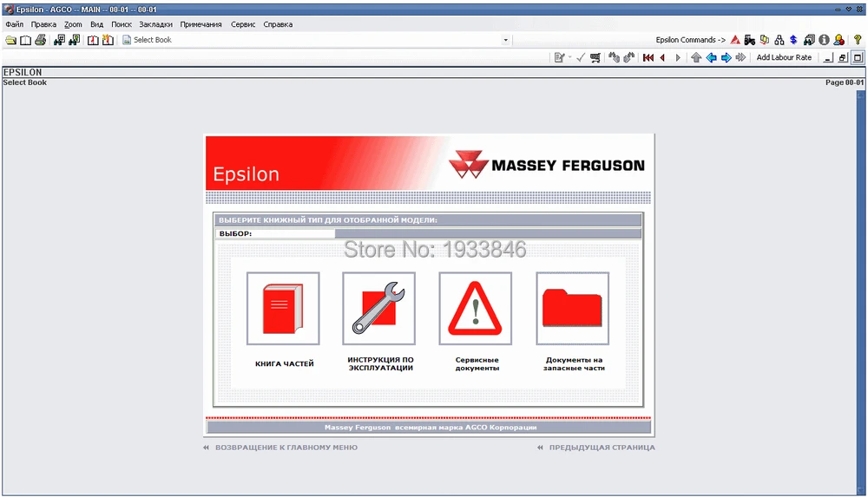Click the open folder icon in toolbar
868x497 pixels.
click(10, 40)
